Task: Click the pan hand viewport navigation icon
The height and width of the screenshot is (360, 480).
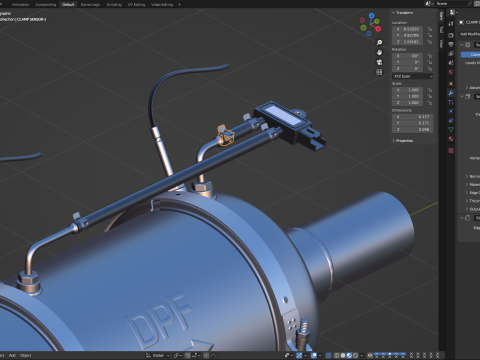Action: click(x=379, y=52)
